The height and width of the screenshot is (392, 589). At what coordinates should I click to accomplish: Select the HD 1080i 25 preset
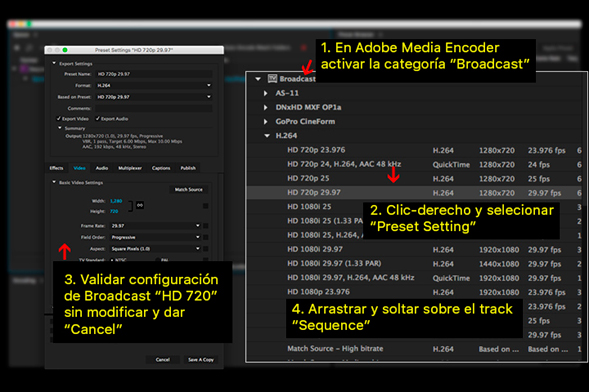[309, 207]
